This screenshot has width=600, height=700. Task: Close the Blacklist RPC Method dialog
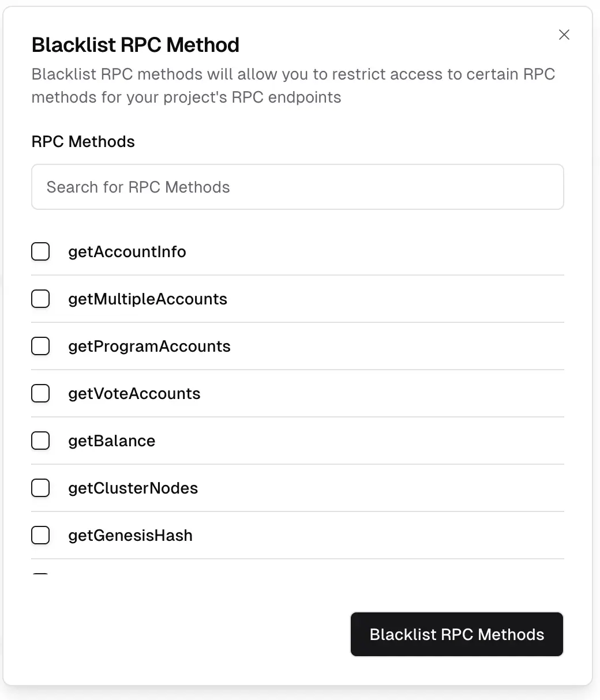coord(564,35)
